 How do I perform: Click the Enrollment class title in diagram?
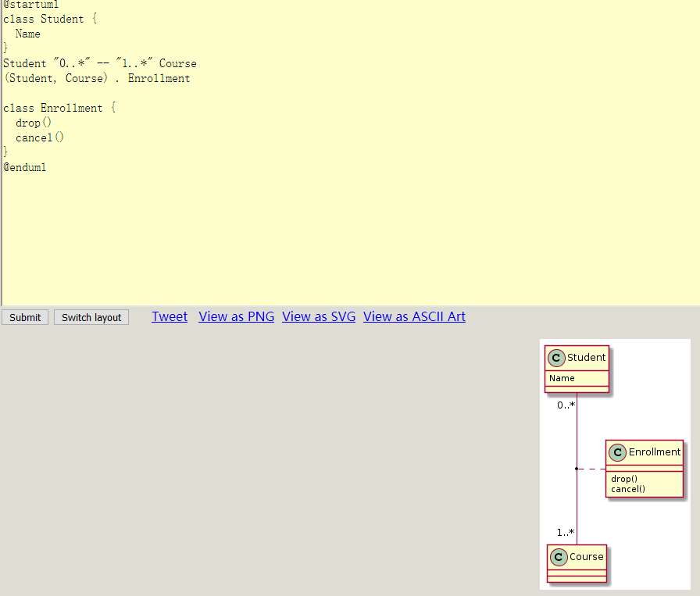tap(655, 452)
